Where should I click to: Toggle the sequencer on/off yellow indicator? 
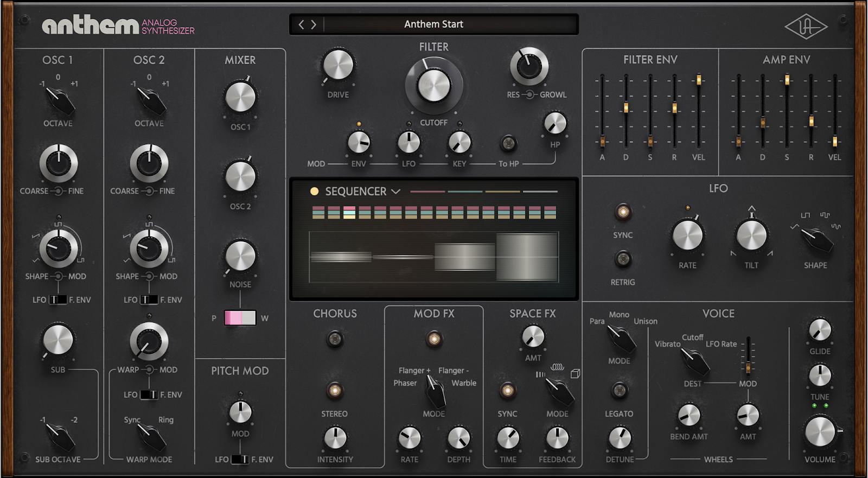pos(314,192)
